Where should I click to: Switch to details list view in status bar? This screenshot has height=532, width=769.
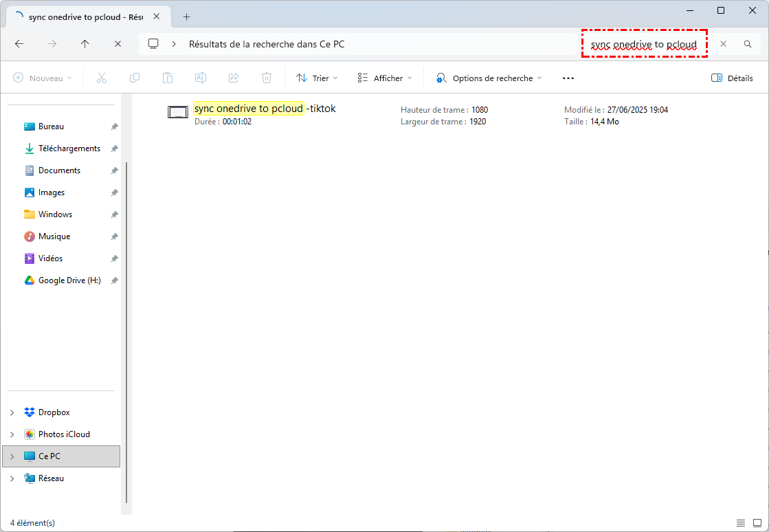(x=740, y=523)
